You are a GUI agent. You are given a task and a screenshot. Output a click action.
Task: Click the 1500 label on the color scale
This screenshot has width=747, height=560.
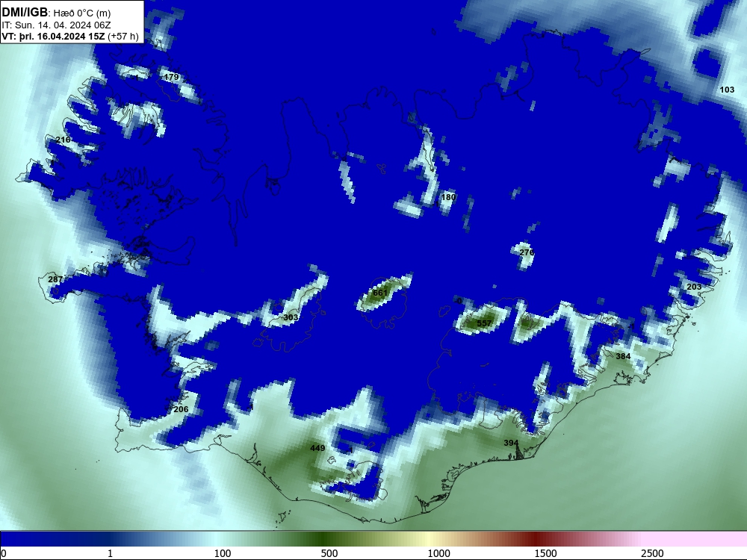(x=545, y=553)
